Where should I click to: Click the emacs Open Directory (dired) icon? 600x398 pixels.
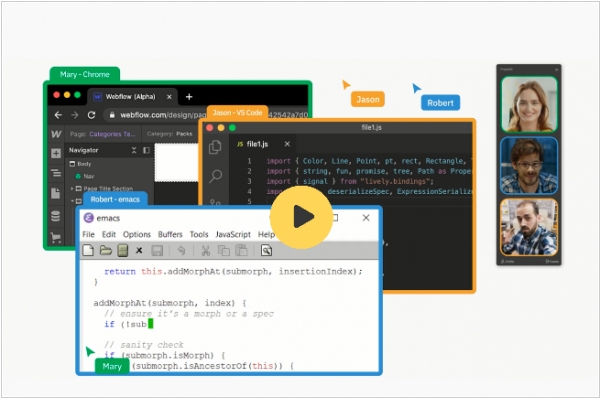point(122,250)
